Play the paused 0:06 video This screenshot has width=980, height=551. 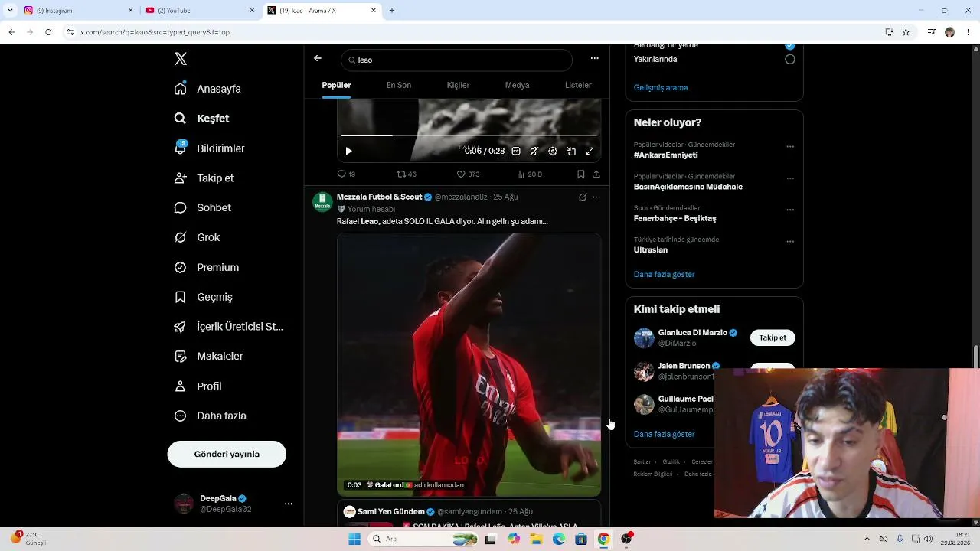(348, 152)
